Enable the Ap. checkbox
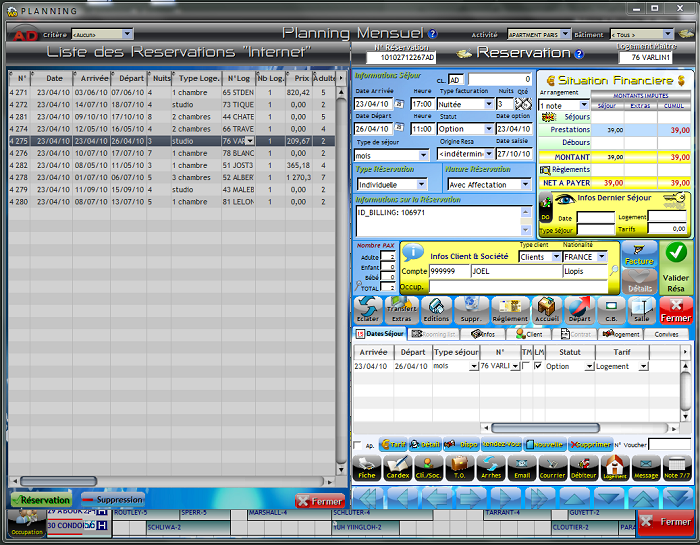Viewport: 700px width, 545px height. pyautogui.click(x=358, y=445)
